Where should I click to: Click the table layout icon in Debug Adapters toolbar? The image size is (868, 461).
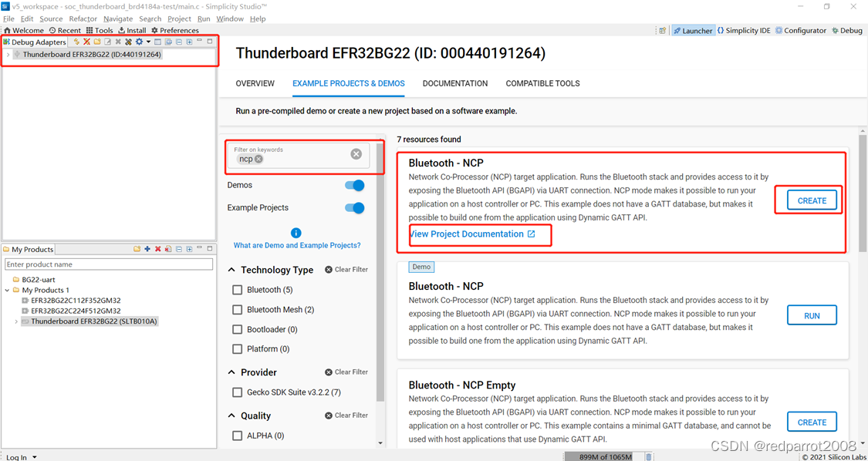pyautogui.click(x=157, y=42)
